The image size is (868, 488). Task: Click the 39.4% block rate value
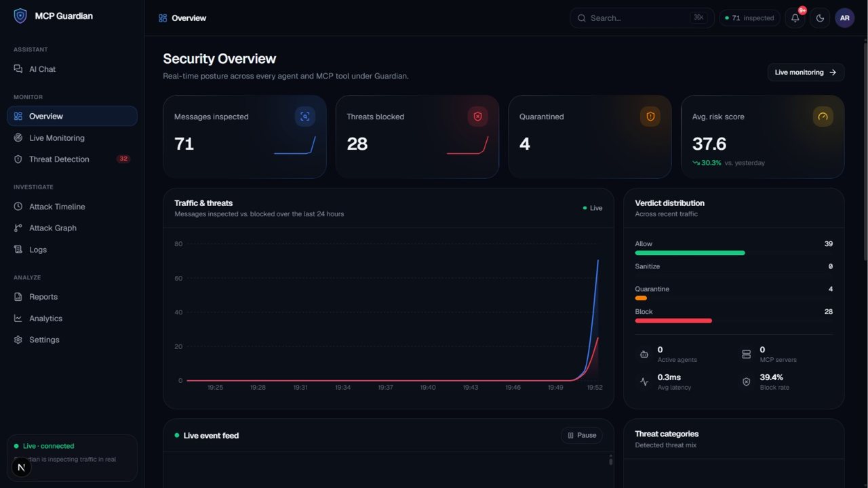pos(772,378)
